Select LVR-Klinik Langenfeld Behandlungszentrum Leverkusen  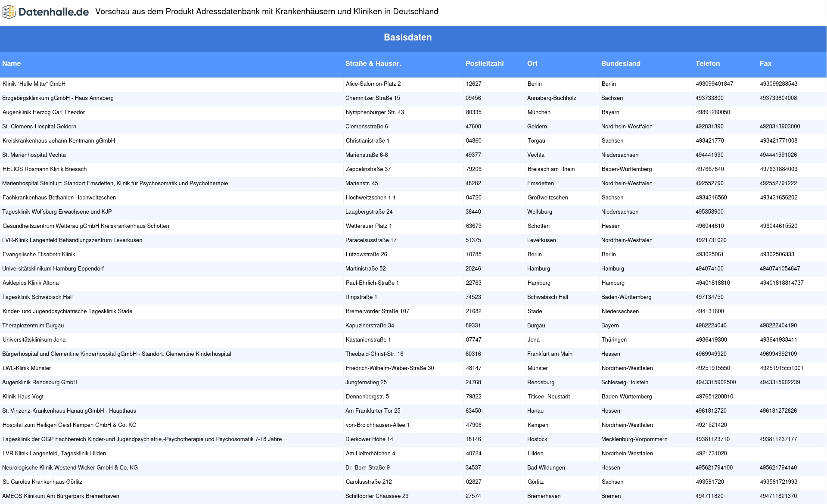point(72,240)
